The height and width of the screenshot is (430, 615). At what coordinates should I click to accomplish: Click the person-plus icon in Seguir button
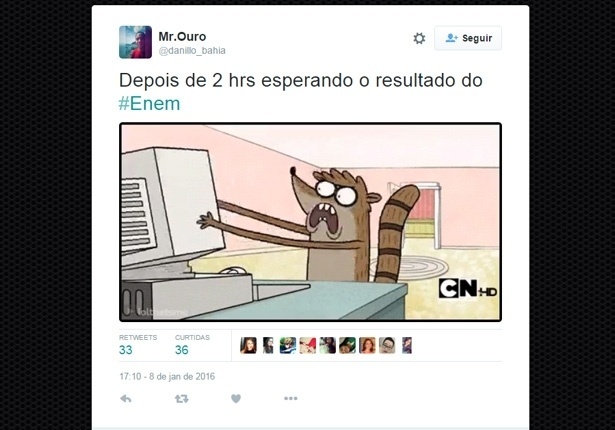point(451,38)
